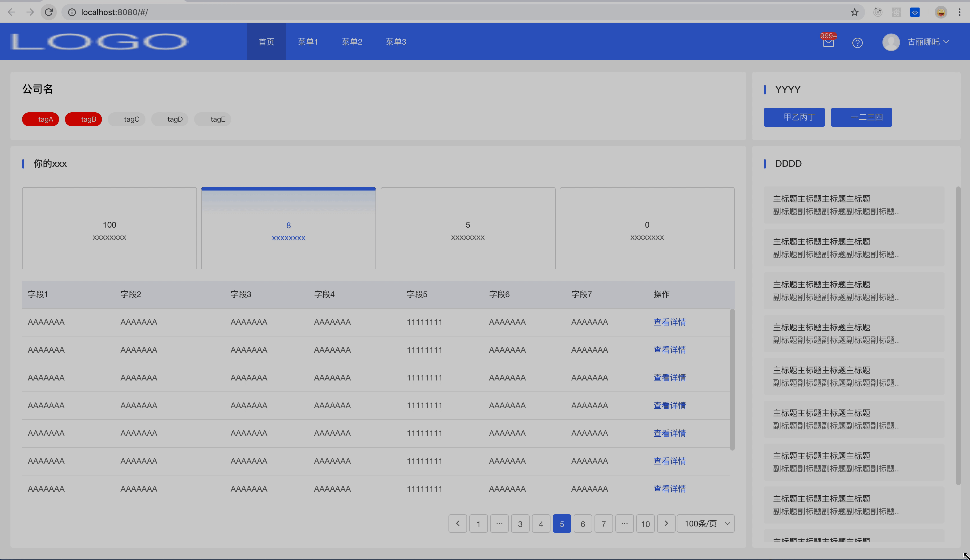The width and height of the screenshot is (970, 560).
Task: Expand the 古丽哪吒 user dropdown
Action: pyautogui.click(x=928, y=42)
